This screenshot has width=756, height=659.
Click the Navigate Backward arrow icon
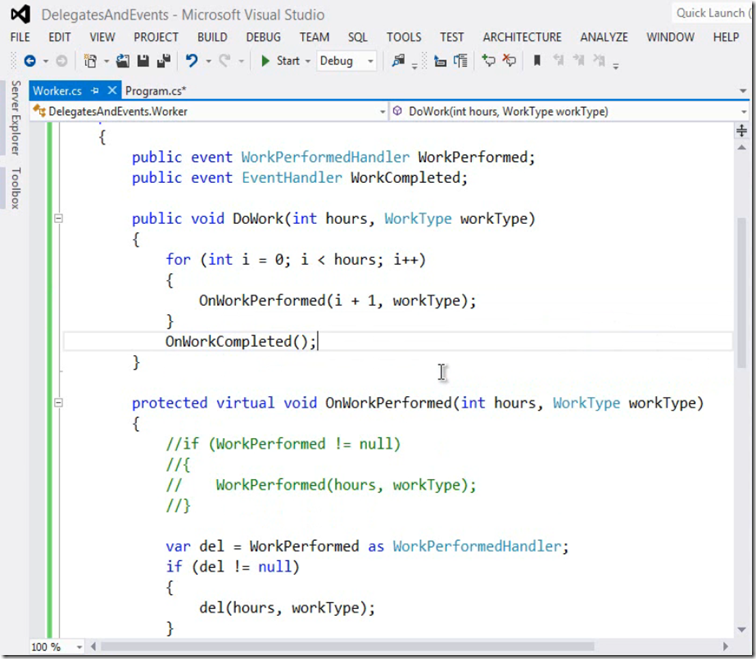[30, 61]
